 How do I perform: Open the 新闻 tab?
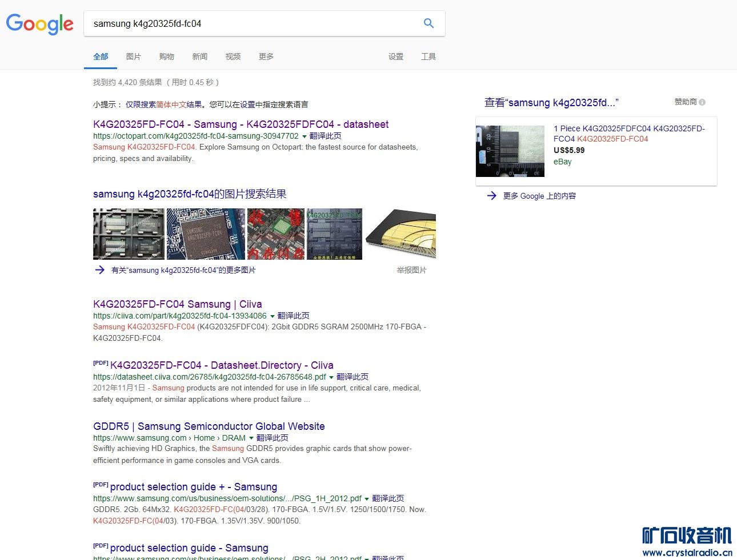[200, 57]
